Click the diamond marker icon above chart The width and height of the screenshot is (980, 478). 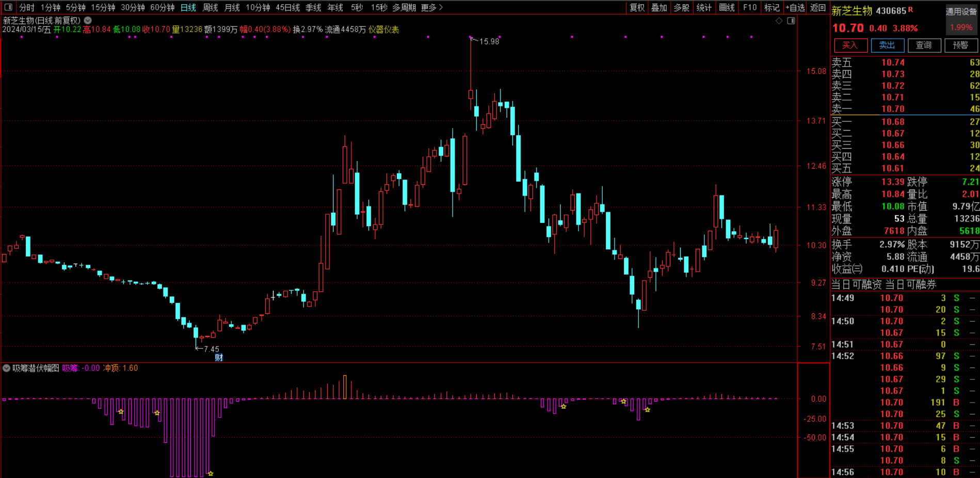[779, 21]
